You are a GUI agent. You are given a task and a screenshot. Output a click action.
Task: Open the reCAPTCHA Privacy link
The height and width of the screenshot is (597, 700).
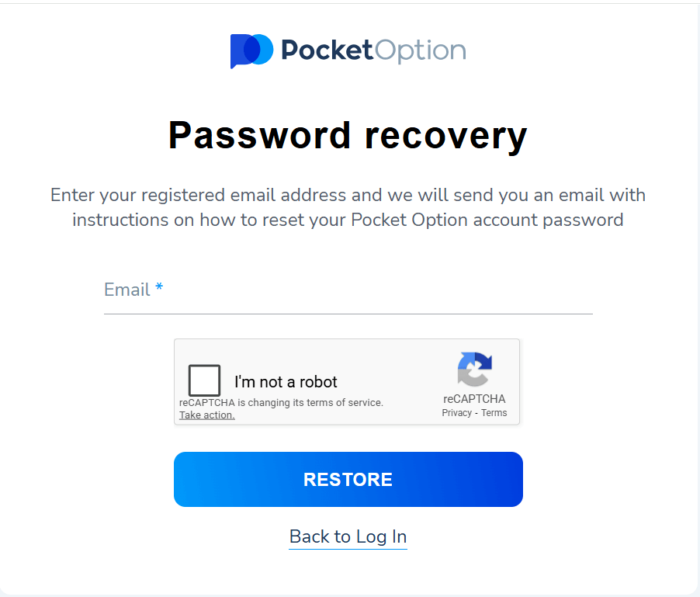point(456,413)
